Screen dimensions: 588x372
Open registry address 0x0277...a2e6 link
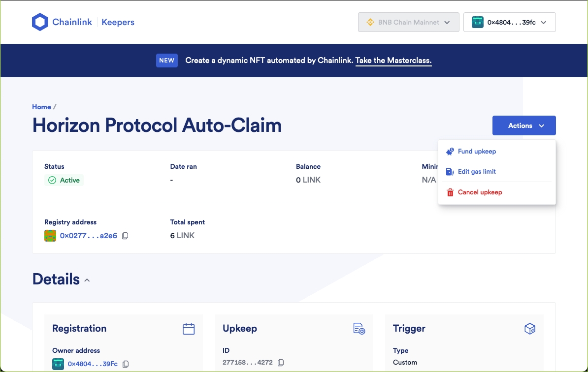(x=89, y=236)
